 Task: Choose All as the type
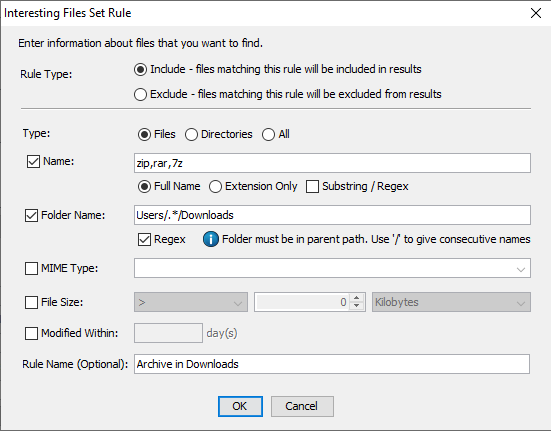click(x=268, y=135)
